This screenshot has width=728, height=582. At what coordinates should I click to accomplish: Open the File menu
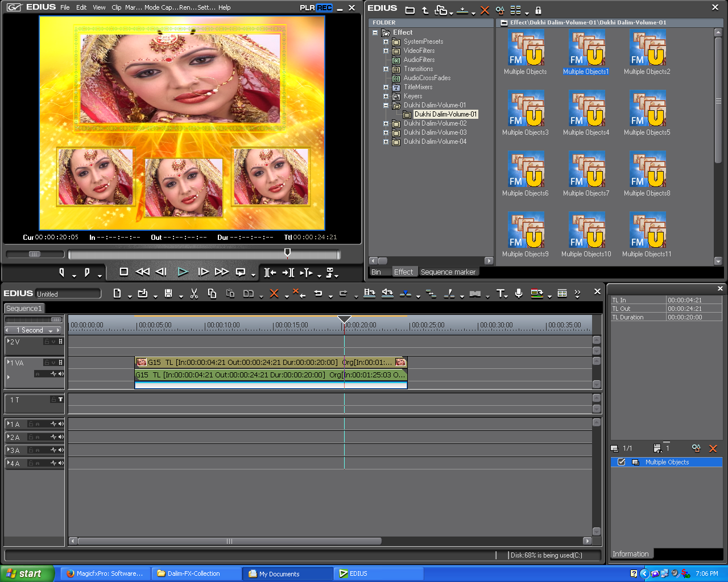65,7
